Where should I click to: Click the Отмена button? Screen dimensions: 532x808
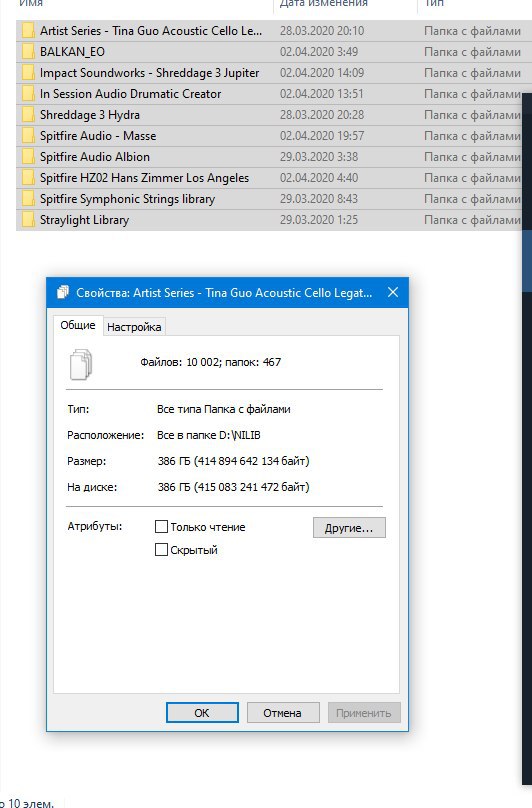click(x=282, y=713)
